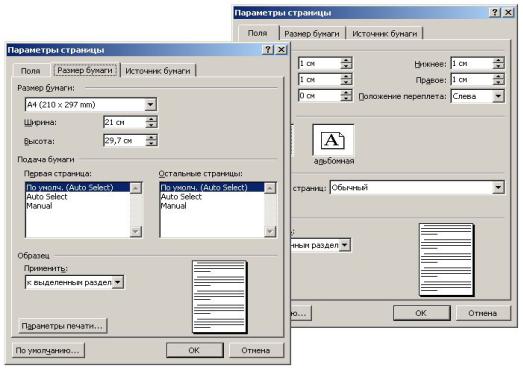
Task: Close the back Параметры страницы dialog
Action: click(x=508, y=12)
